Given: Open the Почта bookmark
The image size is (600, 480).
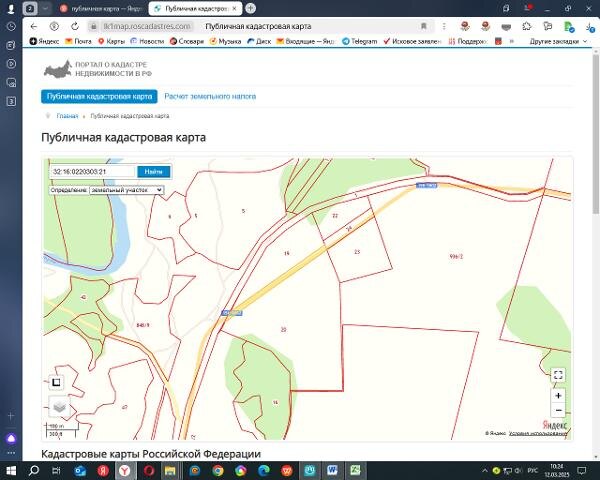Looking at the screenshot, I should [x=78, y=41].
